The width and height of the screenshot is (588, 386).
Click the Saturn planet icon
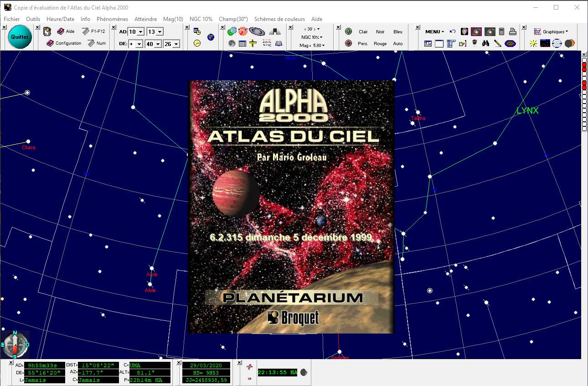(x=257, y=31)
